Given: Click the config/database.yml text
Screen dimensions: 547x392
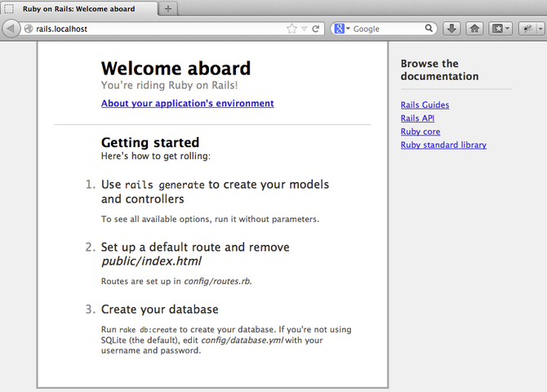Looking at the screenshot, I should 242,340.
